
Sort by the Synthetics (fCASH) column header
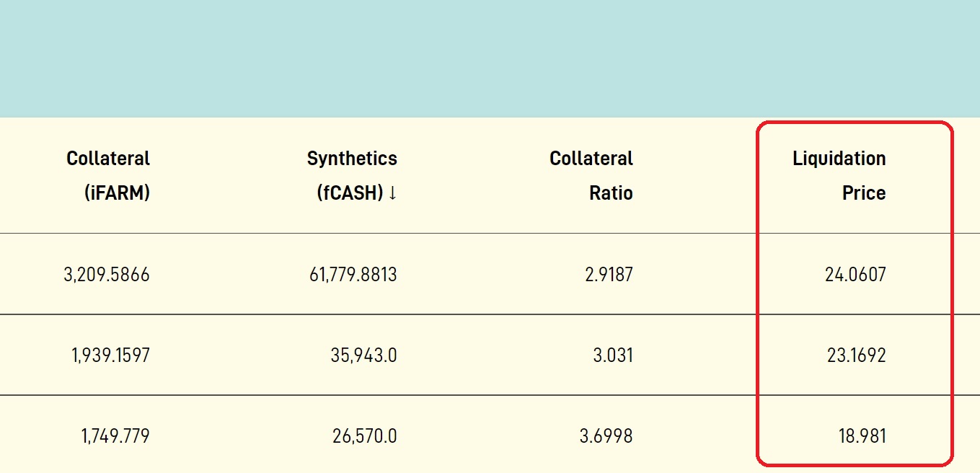352,176
